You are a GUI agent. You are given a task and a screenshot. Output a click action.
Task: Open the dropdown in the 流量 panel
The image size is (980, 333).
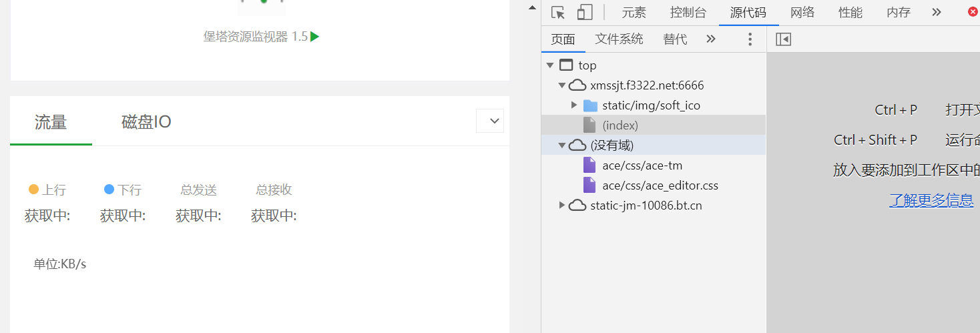tap(490, 121)
